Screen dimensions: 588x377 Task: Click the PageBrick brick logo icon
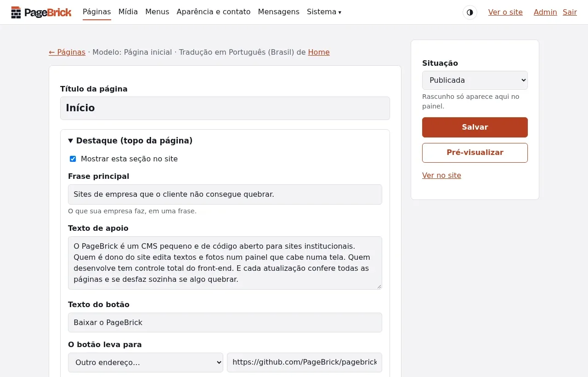(x=16, y=12)
